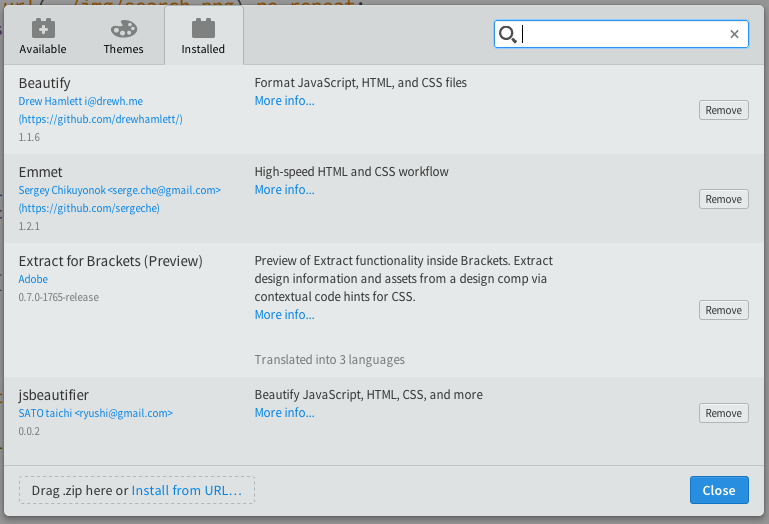Click 'Beautify JavaScript, HTML, CSS, and more' description

tap(369, 394)
